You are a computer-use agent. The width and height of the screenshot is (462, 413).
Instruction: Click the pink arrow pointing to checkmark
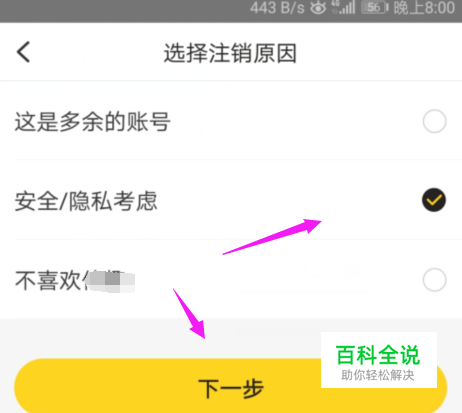pos(272,237)
